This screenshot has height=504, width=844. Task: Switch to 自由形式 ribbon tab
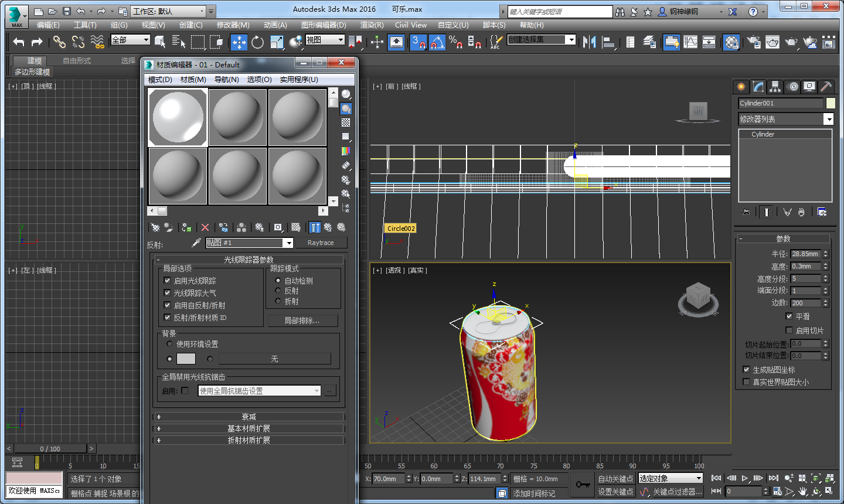point(77,61)
